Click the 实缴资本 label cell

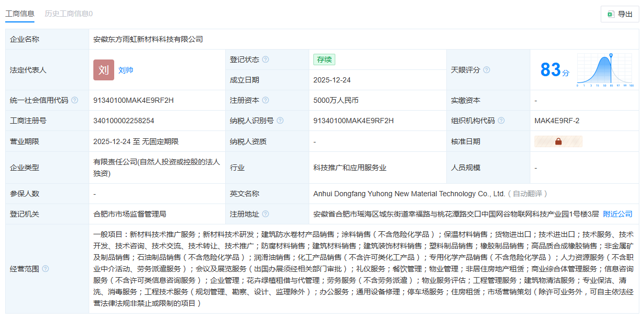(488, 100)
